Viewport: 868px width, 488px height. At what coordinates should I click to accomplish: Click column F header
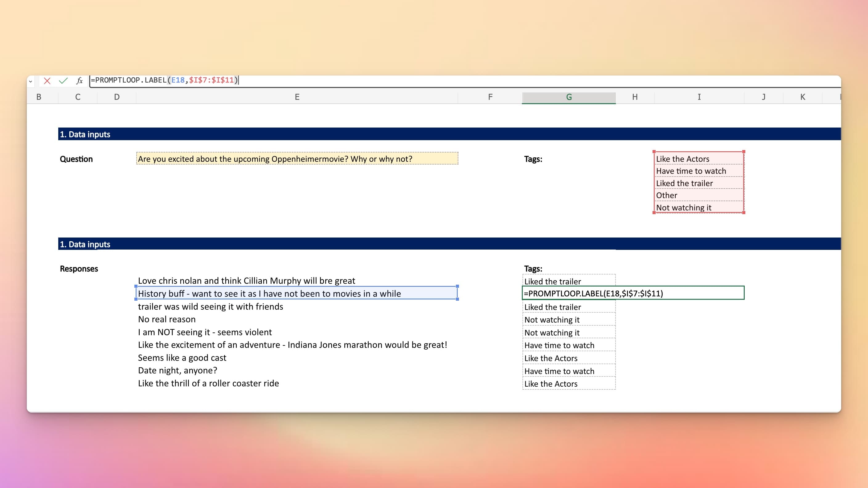pyautogui.click(x=490, y=97)
